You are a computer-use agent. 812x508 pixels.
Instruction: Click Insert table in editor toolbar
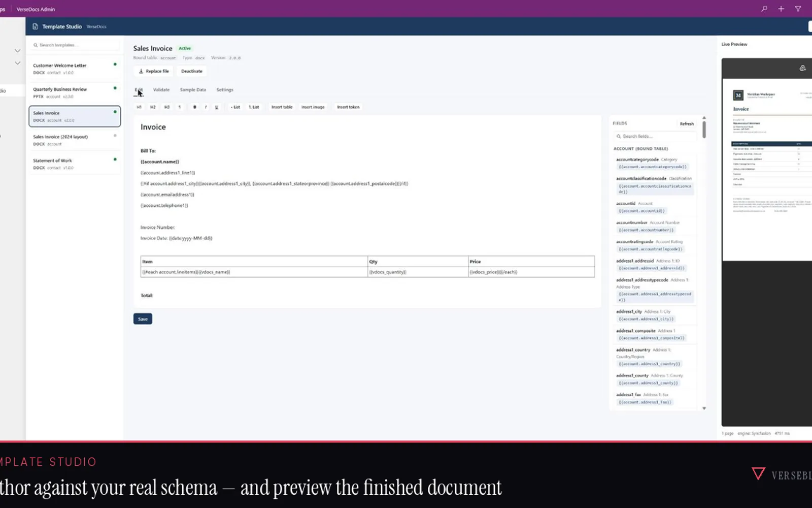click(x=282, y=107)
